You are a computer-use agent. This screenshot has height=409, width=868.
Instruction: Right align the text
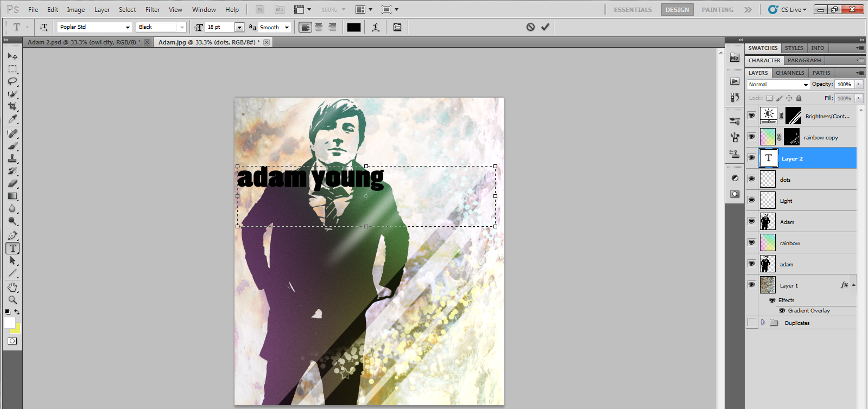[332, 27]
